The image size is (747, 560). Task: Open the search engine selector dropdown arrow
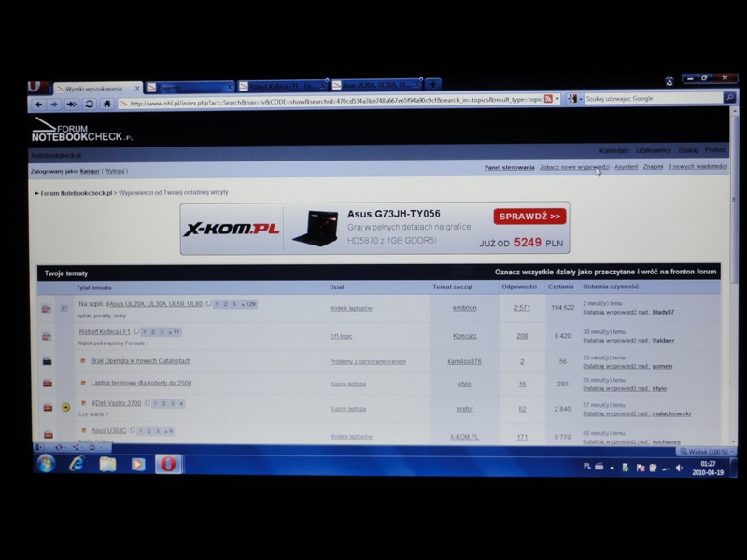580,99
